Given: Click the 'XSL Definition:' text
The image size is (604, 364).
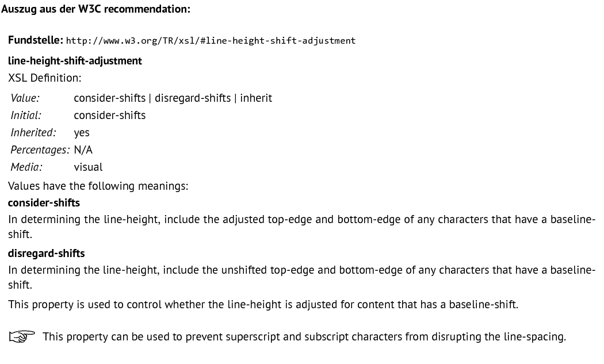Looking at the screenshot, I should tap(45, 78).
